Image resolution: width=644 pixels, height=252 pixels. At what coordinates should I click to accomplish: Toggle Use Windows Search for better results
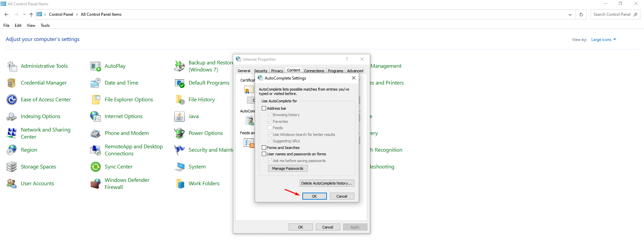tap(270, 135)
